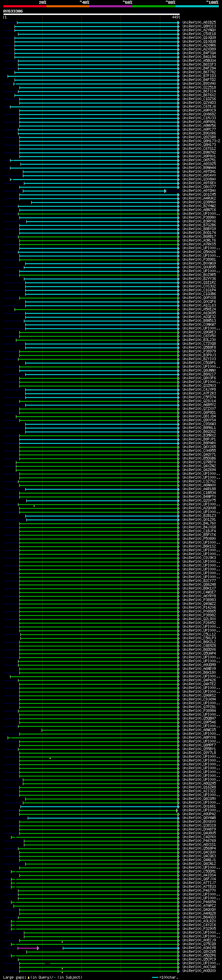222x980 pixels.
Task: Click the label UniRef100_Q01CH5
Action: [x=199, y=194]
